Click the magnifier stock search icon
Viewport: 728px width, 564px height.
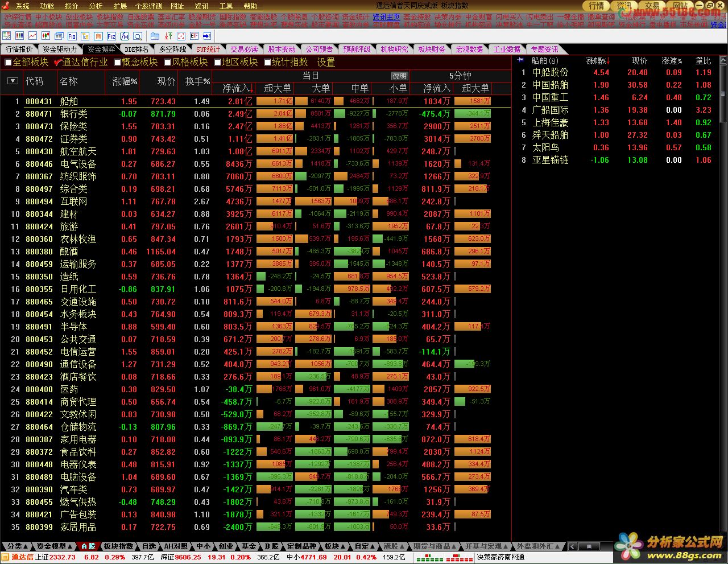click(137, 35)
